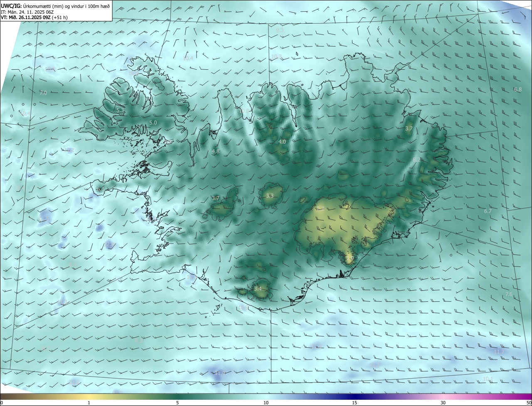Click the color scale tick label '50'
The height and width of the screenshot is (406, 532).
coord(529,403)
